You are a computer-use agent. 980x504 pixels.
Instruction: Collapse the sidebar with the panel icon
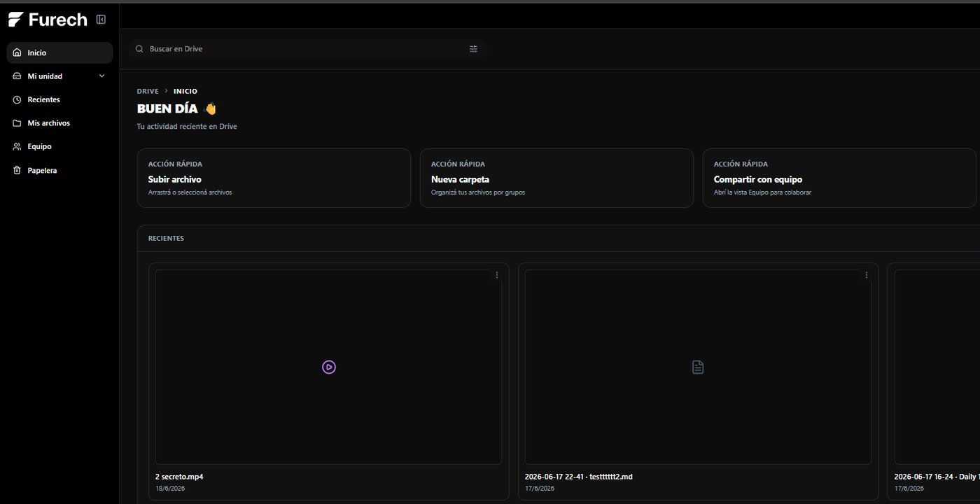(101, 20)
